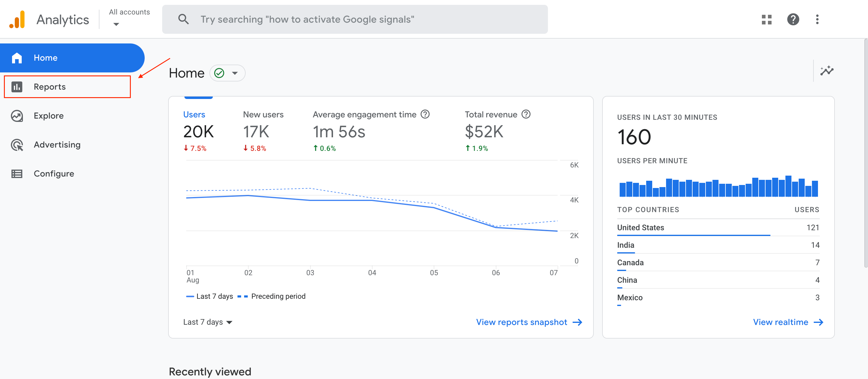868x379 pixels.
Task: Click the arrow after View reports snapshot
Action: coord(577,322)
